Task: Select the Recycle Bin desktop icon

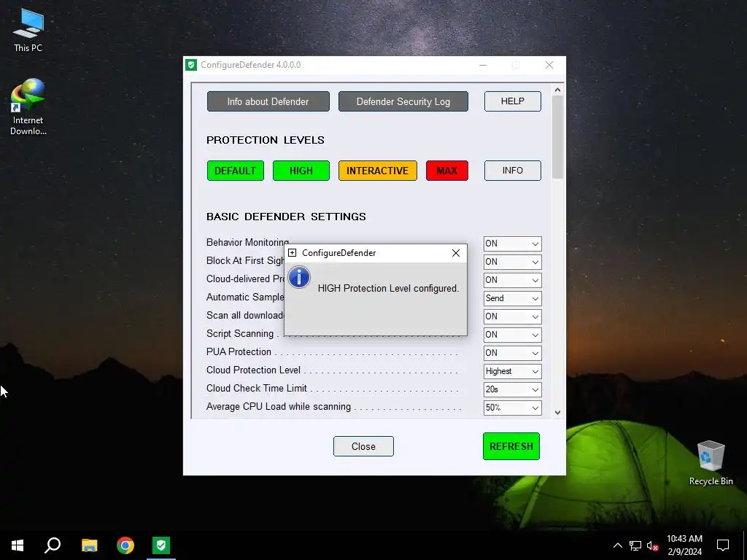Action: click(711, 462)
